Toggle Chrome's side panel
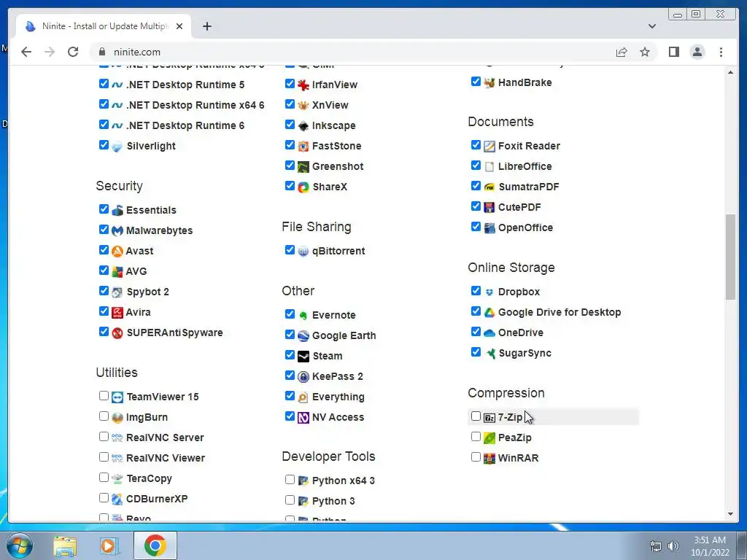The width and height of the screenshot is (747, 560). click(673, 52)
